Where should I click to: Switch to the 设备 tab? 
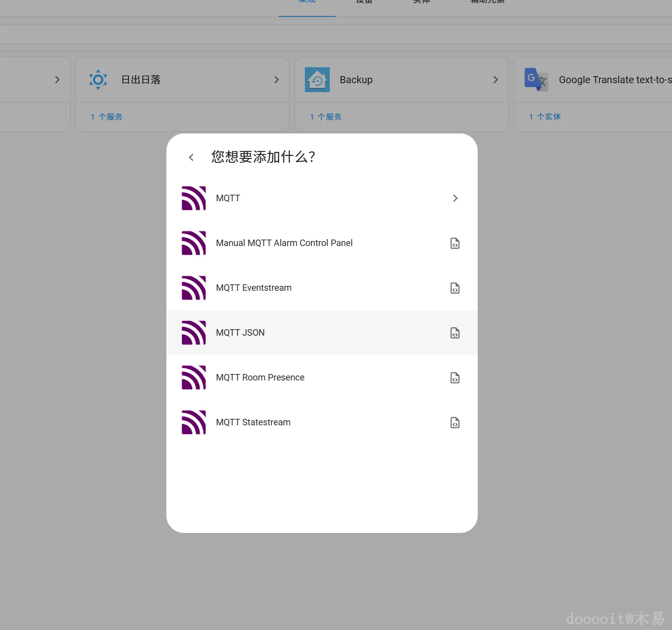point(364,2)
